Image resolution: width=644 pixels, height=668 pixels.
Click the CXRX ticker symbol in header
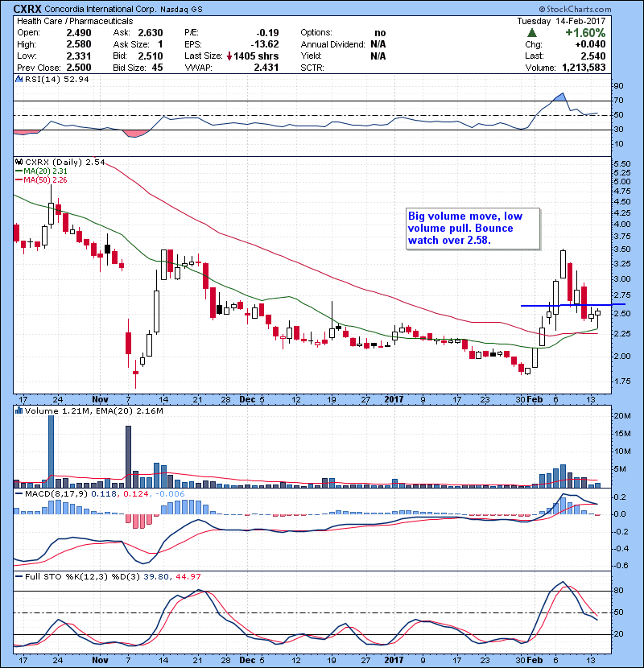(x=27, y=9)
